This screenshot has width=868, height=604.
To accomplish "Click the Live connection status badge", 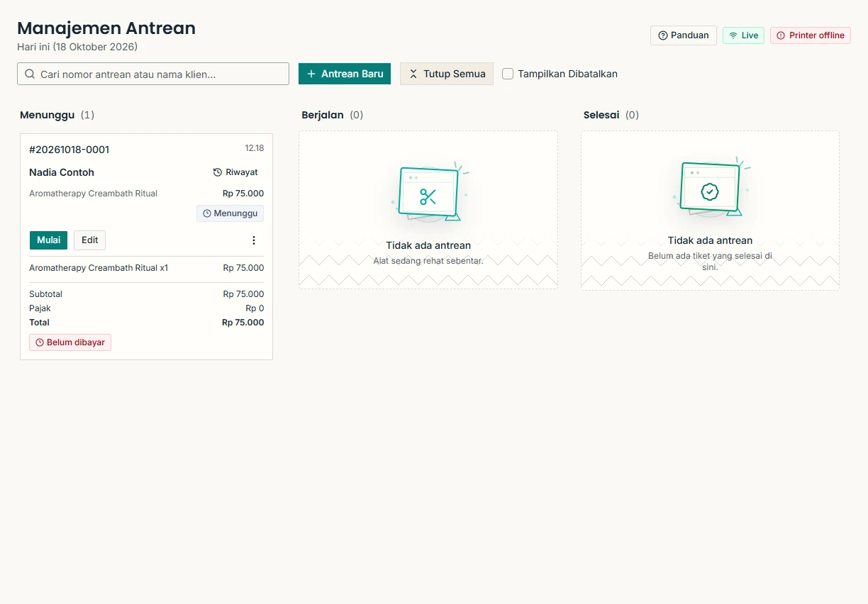I will (743, 35).
